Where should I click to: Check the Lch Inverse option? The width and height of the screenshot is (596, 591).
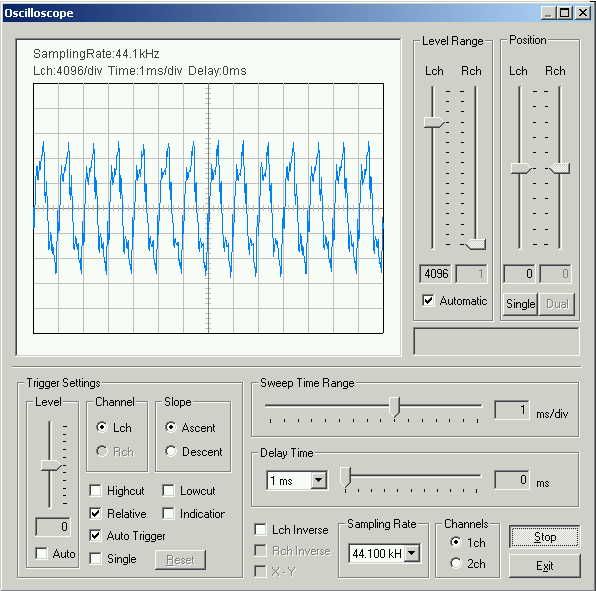(260, 529)
